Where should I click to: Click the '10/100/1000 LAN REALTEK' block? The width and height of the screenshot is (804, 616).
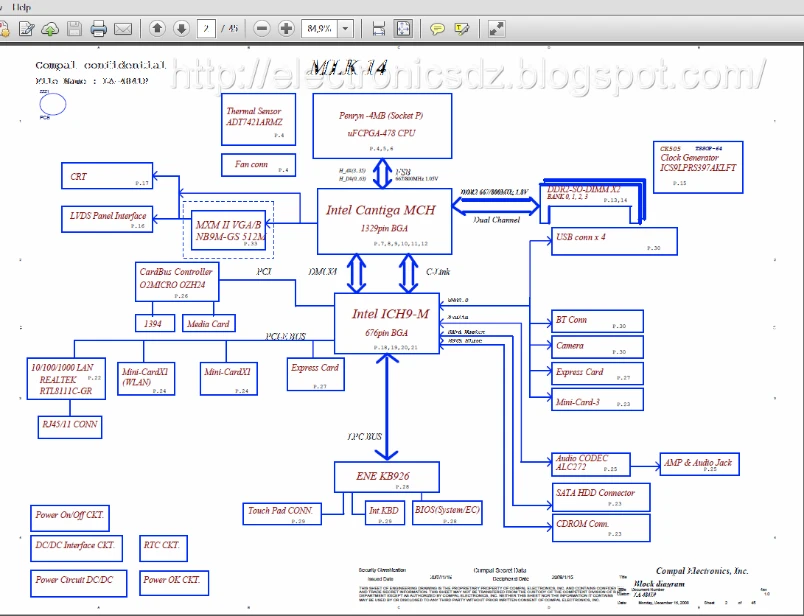pos(66,379)
